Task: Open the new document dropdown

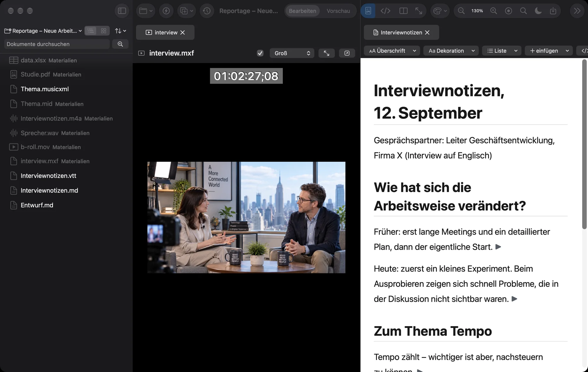Action: [186, 11]
